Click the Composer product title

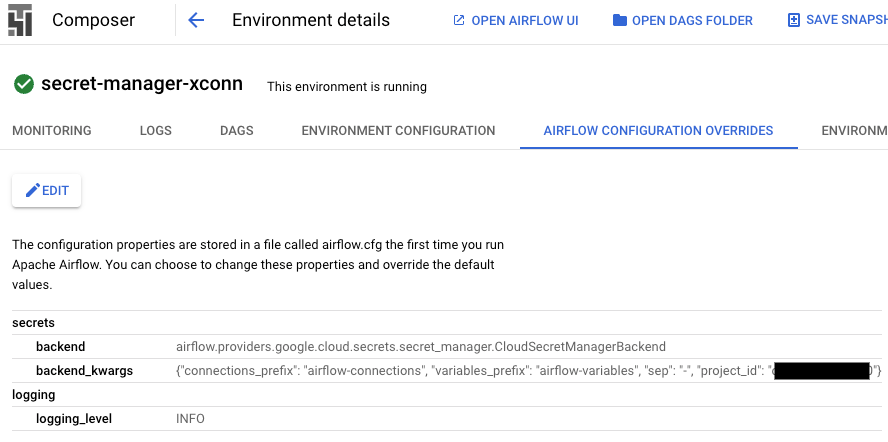click(93, 20)
